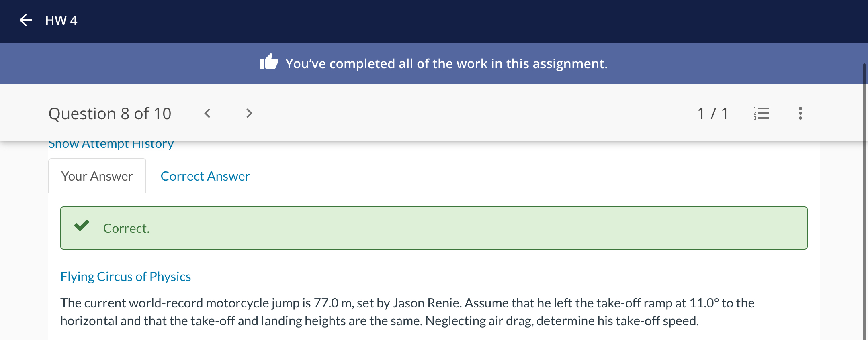Click the green checkmark icon
868x340 pixels.
coord(82,226)
